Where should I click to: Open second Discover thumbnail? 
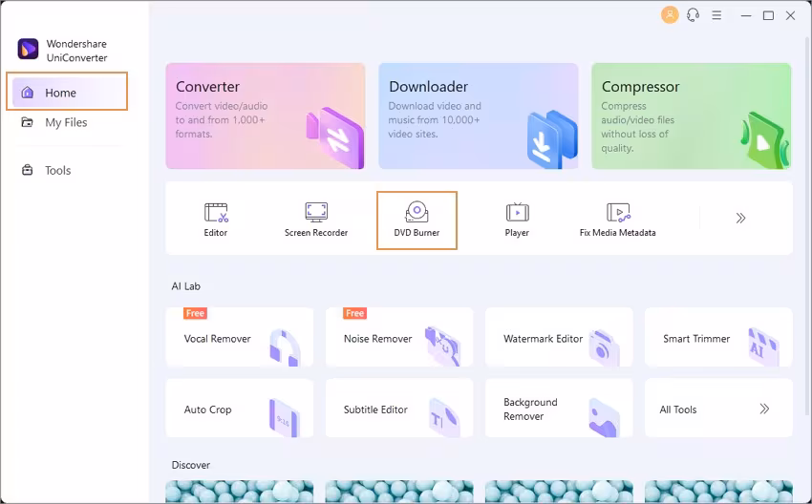pos(398,492)
